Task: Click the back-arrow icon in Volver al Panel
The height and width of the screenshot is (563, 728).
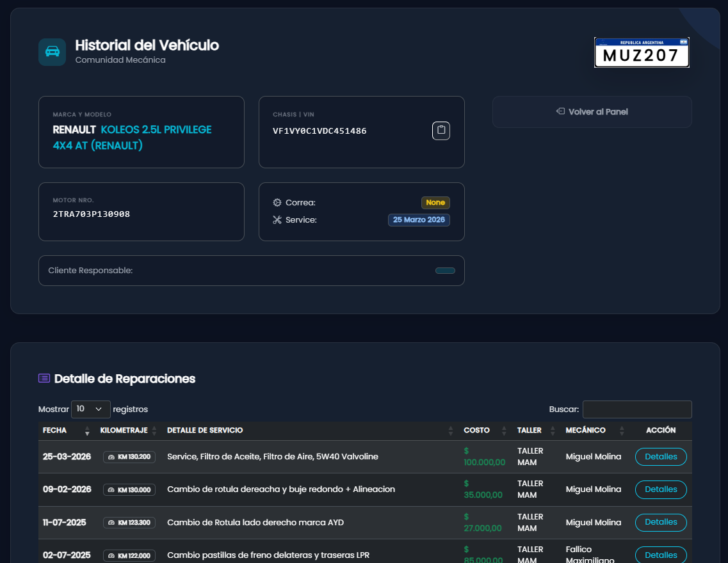Action: point(560,111)
